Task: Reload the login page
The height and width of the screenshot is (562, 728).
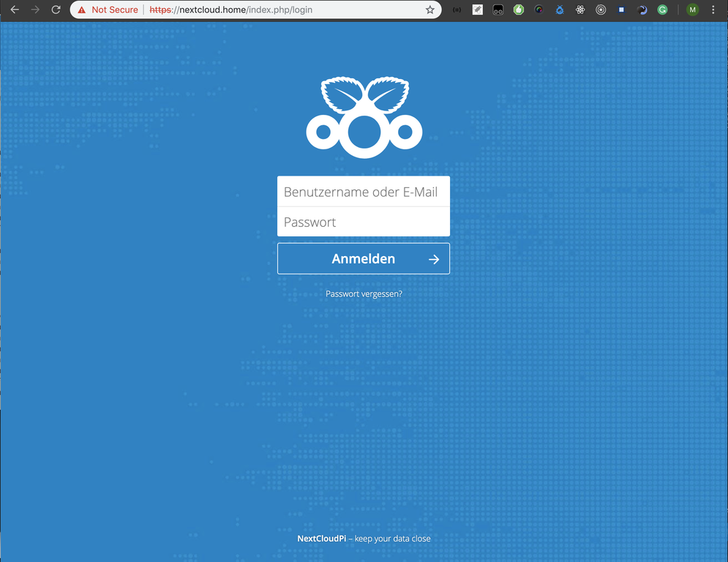Action: [56, 10]
